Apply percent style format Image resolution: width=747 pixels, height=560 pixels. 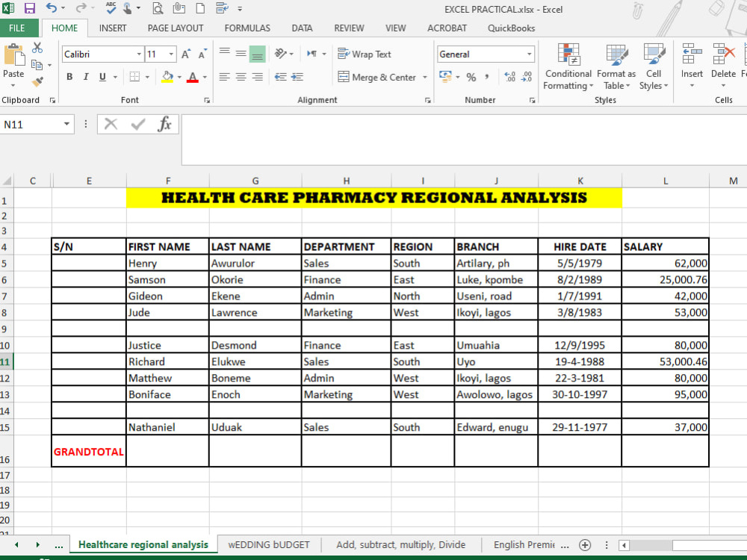tap(471, 77)
